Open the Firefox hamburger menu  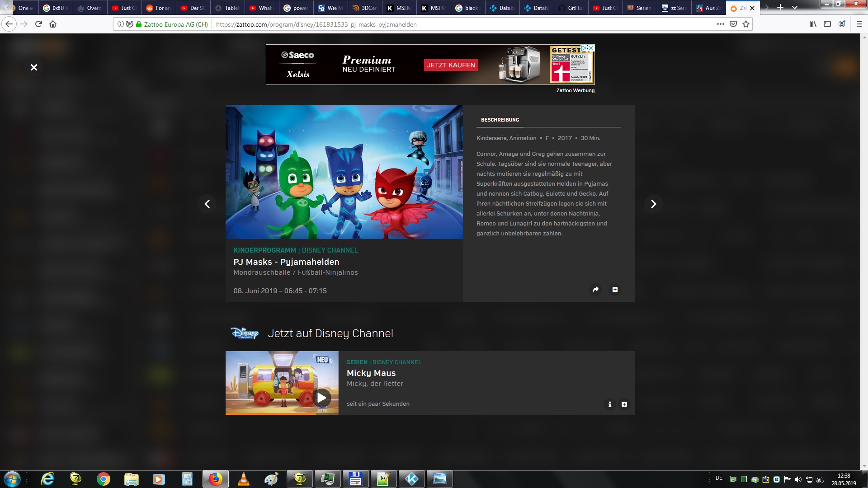point(859,24)
